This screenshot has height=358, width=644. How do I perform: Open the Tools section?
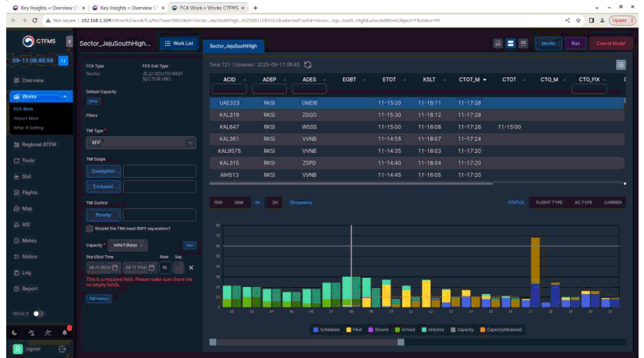[28, 161]
